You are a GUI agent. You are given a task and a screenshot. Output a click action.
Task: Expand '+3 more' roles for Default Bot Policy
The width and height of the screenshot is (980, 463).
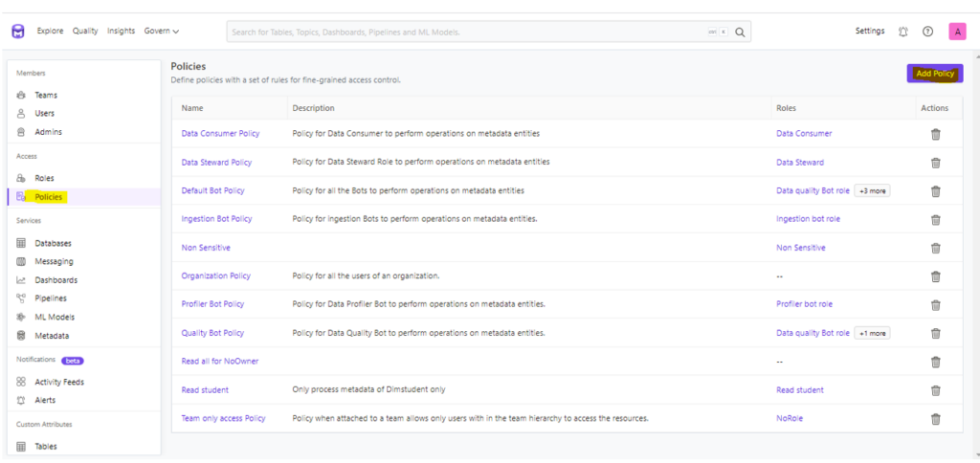[872, 191]
